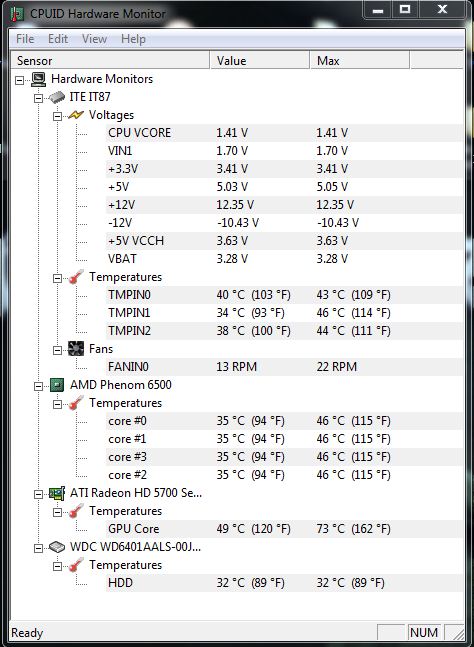
Task: Select the core #0 row
Action: pyautogui.click(x=284, y=421)
